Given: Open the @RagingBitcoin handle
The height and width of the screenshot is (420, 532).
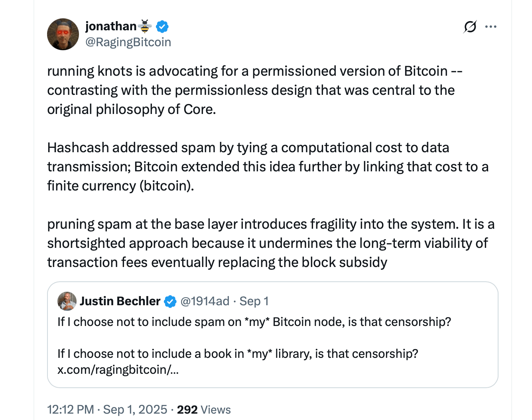Looking at the screenshot, I should (128, 41).
